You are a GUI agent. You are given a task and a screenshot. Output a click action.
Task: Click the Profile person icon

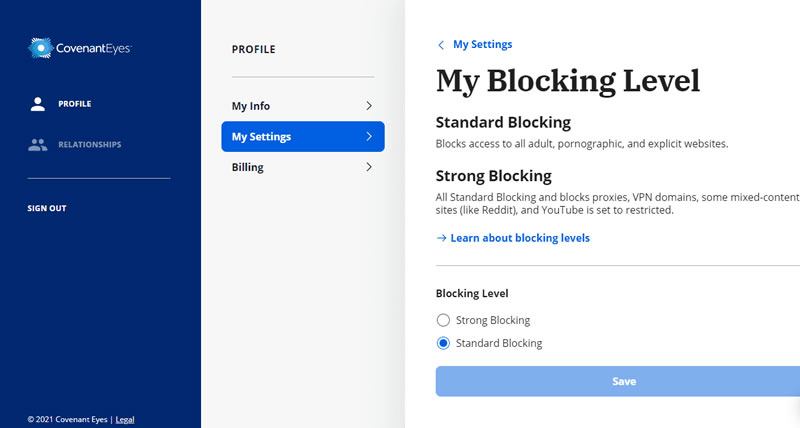pos(38,104)
